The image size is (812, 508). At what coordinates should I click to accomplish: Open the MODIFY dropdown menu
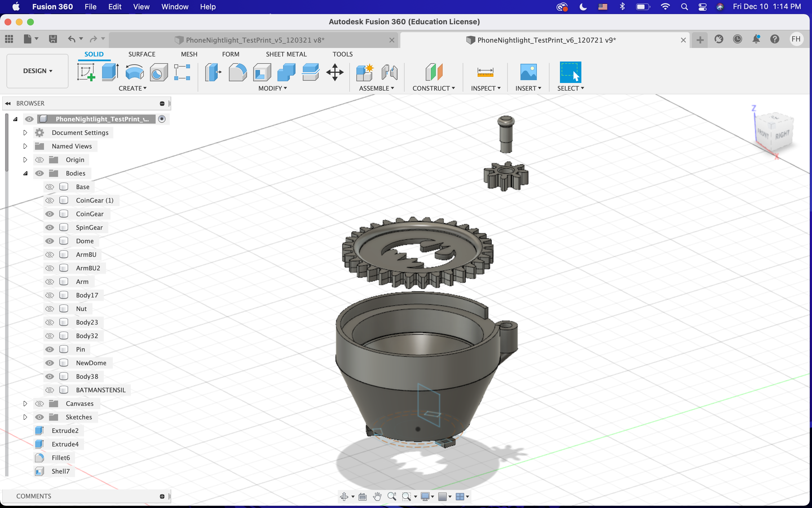tap(272, 88)
